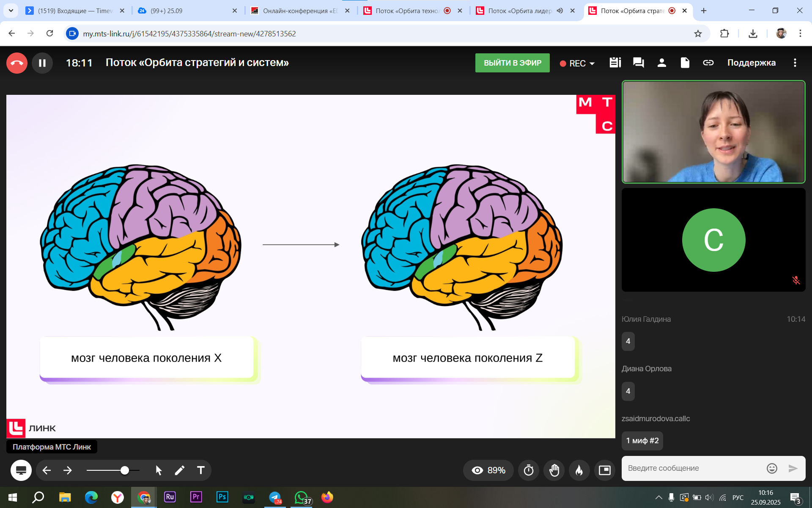Click the raise hand icon
Screen dimensions: 812x508
point(554,470)
